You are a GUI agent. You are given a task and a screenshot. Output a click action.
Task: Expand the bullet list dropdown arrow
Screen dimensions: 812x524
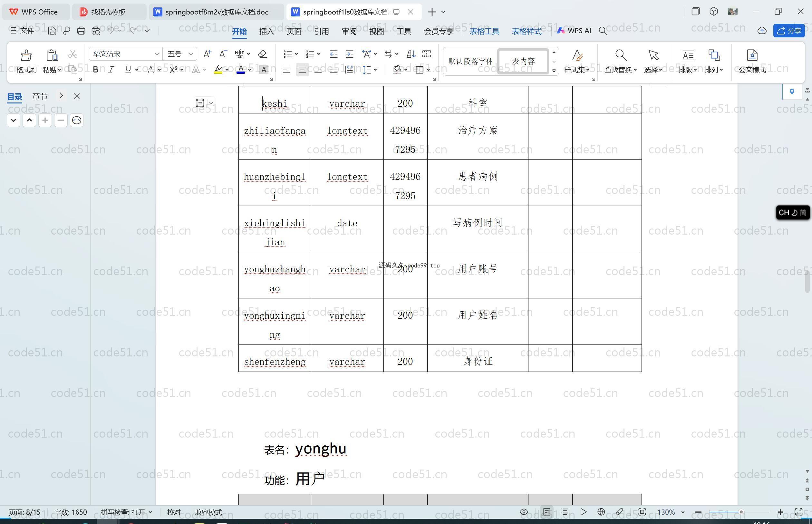coord(296,54)
